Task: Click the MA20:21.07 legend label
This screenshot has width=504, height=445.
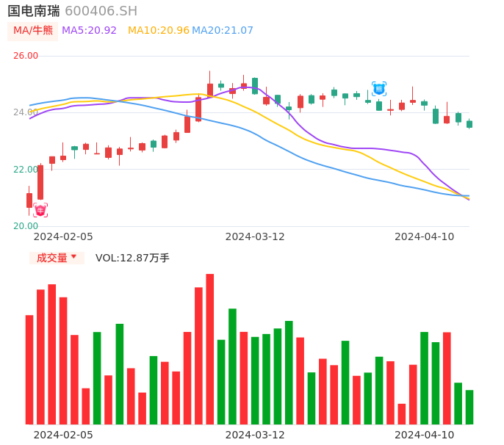Action: coord(223,31)
